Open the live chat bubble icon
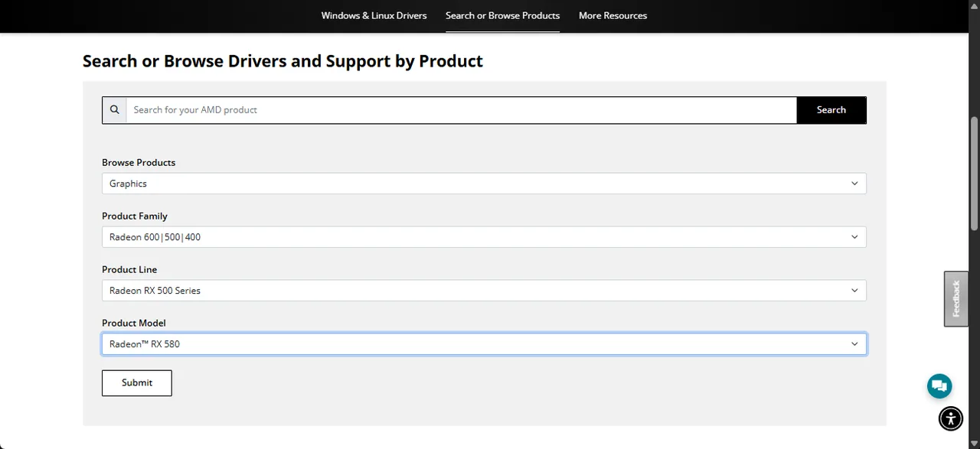The height and width of the screenshot is (449, 980). coord(939,386)
